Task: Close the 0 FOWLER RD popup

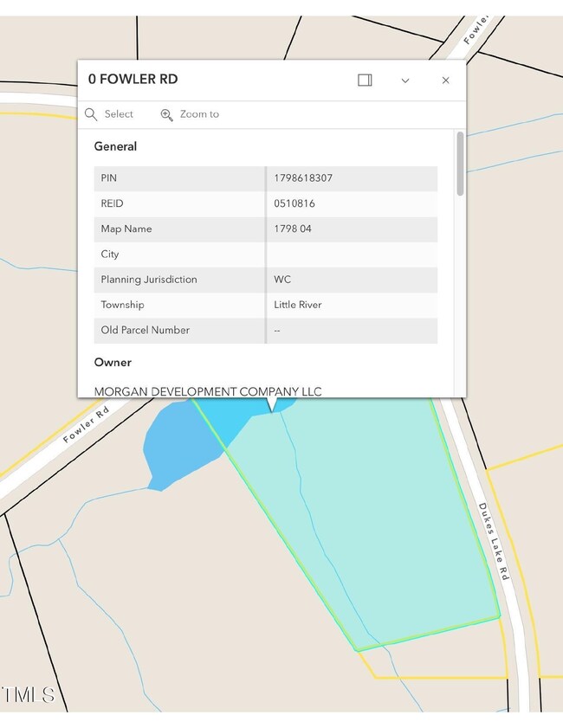Action: coord(445,81)
